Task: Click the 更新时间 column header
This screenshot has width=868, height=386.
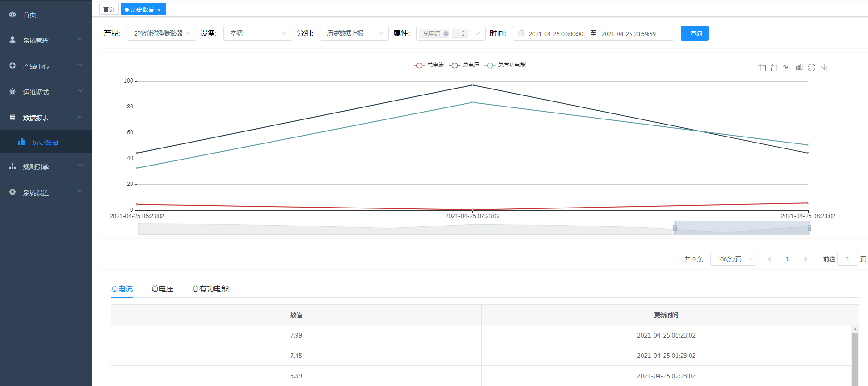Action: [666, 315]
